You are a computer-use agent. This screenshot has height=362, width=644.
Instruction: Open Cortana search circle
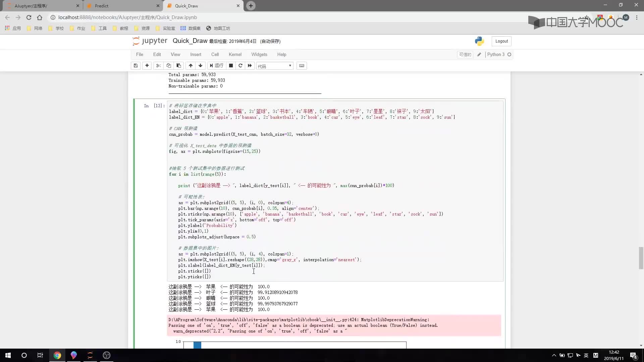coord(24,355)
